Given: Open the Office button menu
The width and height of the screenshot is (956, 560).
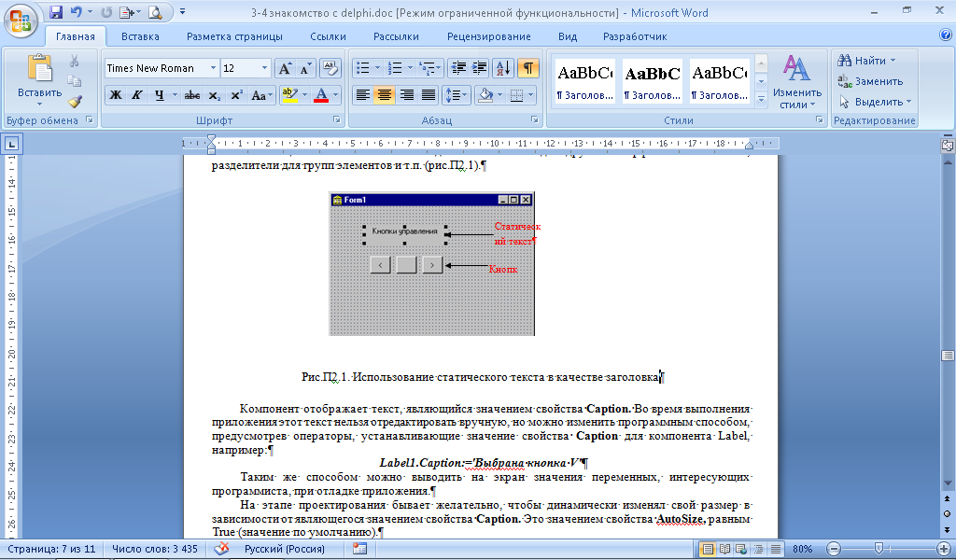Looking at the screenshot, I should point(21,21).
